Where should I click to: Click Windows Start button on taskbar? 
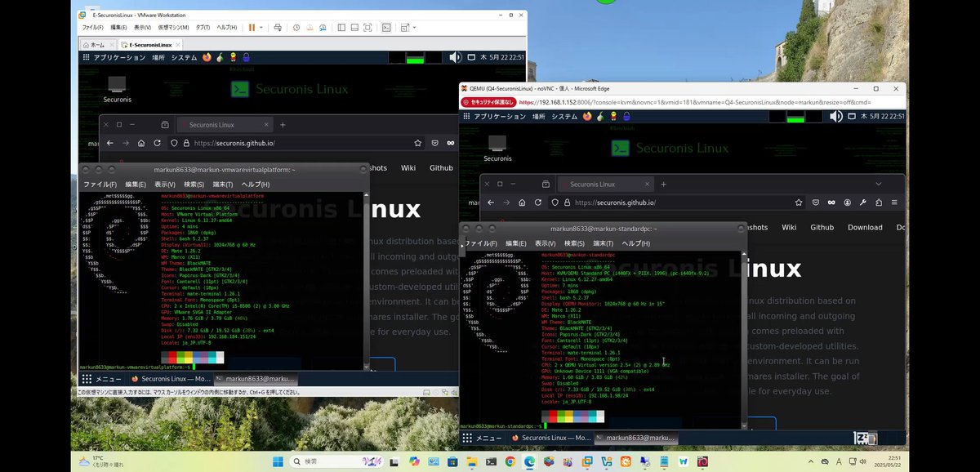278,461
